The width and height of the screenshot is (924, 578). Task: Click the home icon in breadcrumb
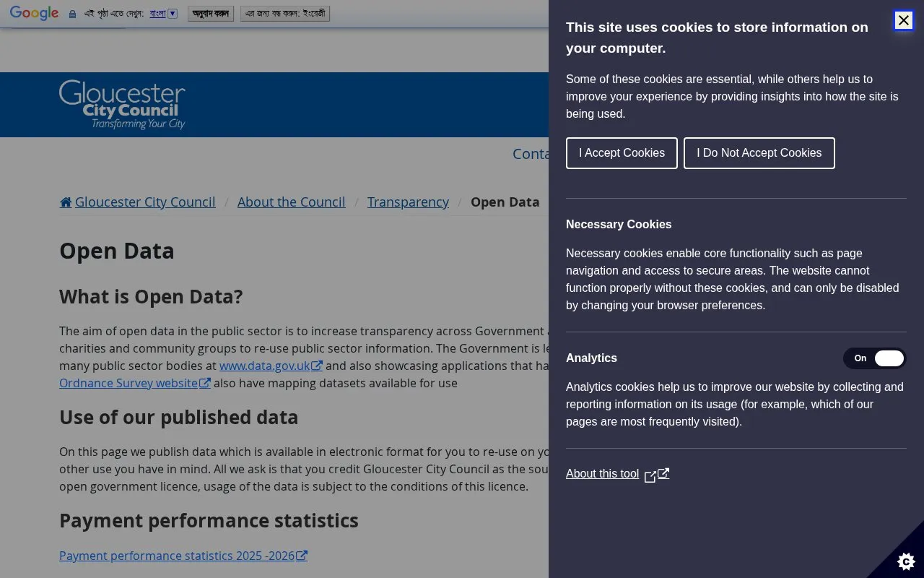click(x=66, y=202)
